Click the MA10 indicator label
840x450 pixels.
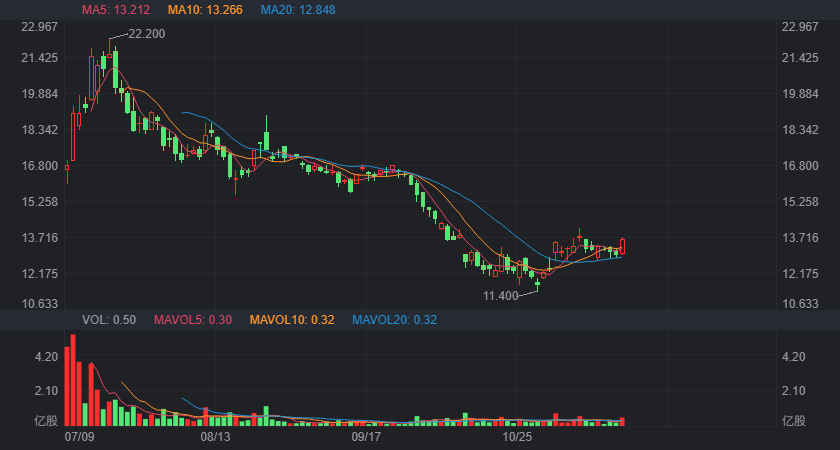205,10
